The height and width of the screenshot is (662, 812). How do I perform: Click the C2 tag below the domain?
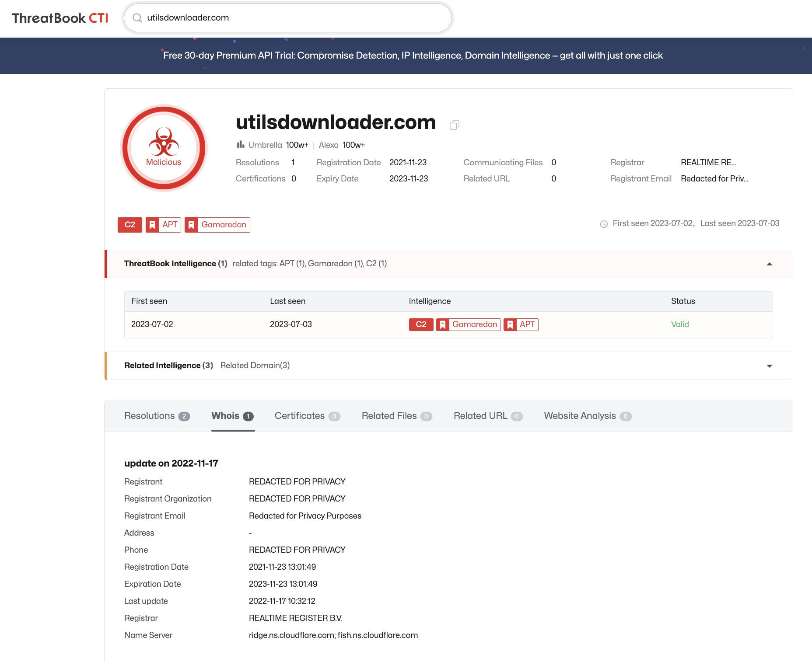[129, 224]
